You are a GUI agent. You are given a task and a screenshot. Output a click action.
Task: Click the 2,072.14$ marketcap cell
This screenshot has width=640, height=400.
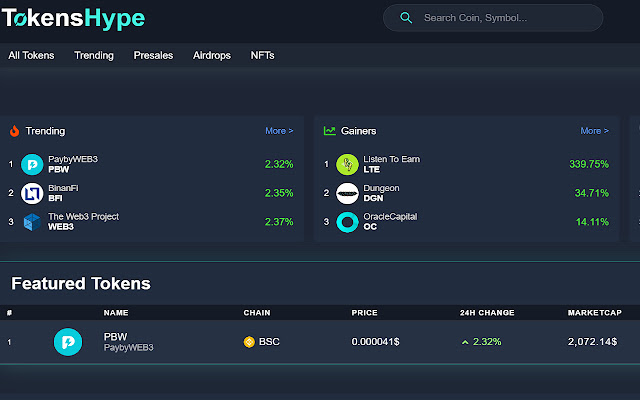click(592, 342)
